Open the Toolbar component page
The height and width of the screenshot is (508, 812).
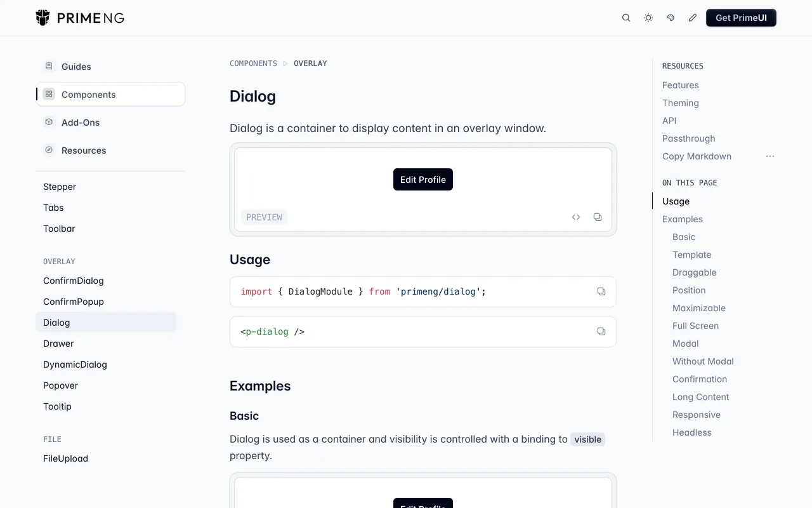(x=59, y=229)
